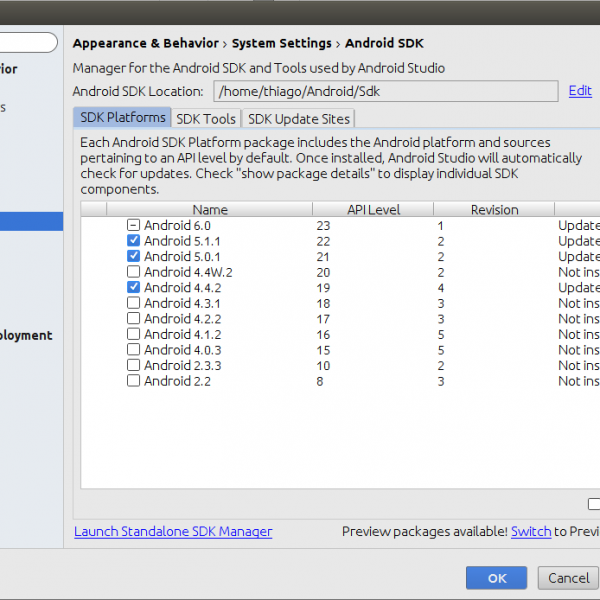
Task: Focus the Android SDK Location field
Action: tap(386, 91)
